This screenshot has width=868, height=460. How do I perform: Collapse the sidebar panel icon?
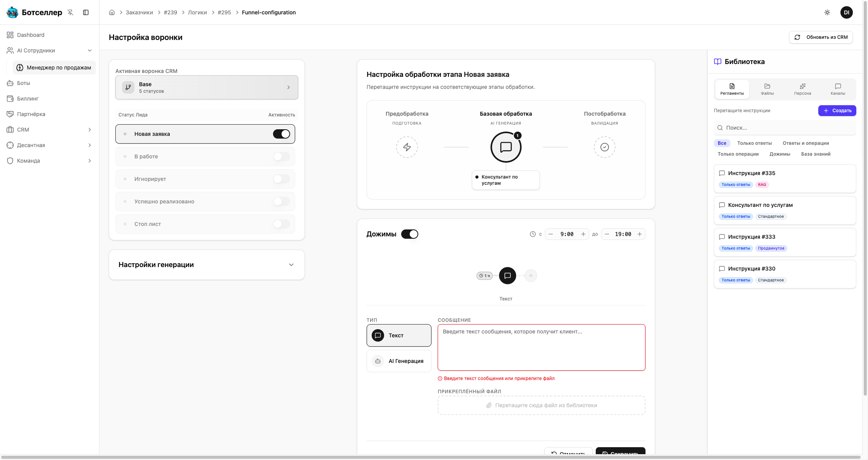[x=86, y=12]
